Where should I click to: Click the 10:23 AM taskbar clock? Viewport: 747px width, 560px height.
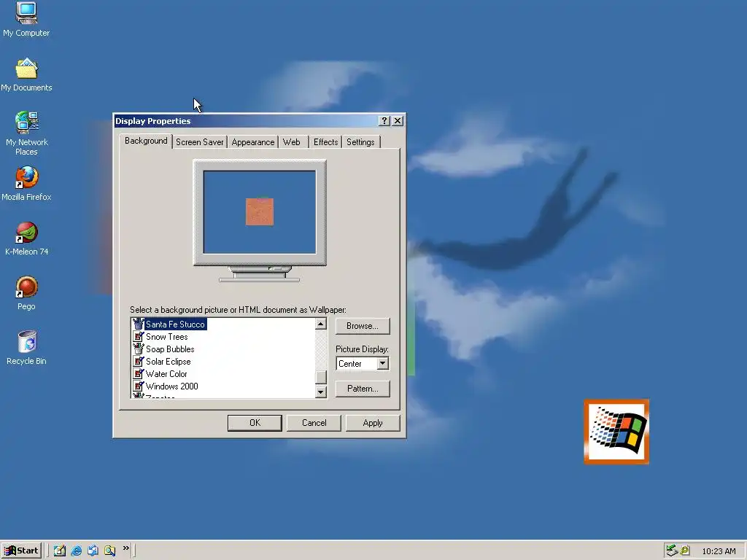click(x=719, y=551)
